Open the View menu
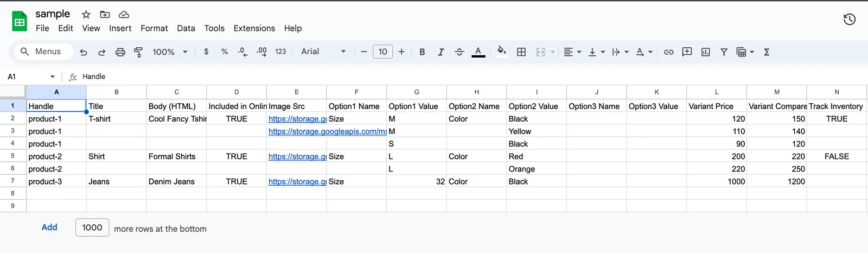 [x=91, y=28]
